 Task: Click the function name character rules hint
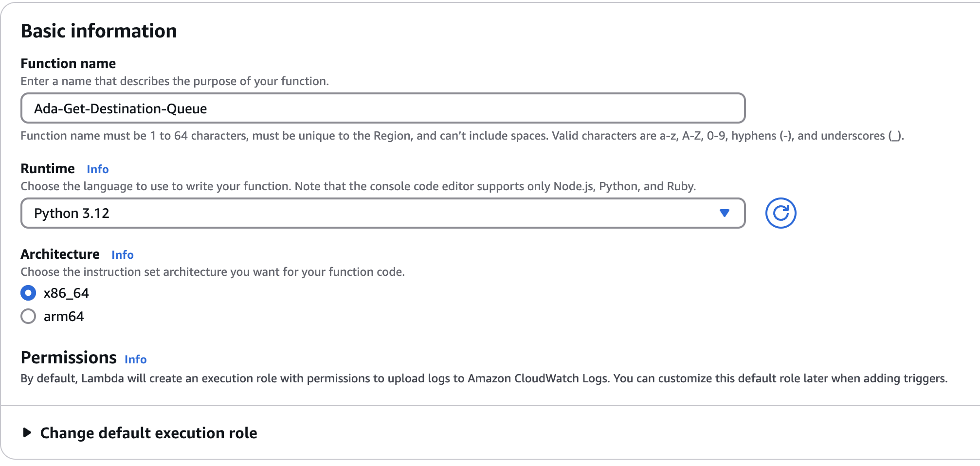tap(462, 136)
